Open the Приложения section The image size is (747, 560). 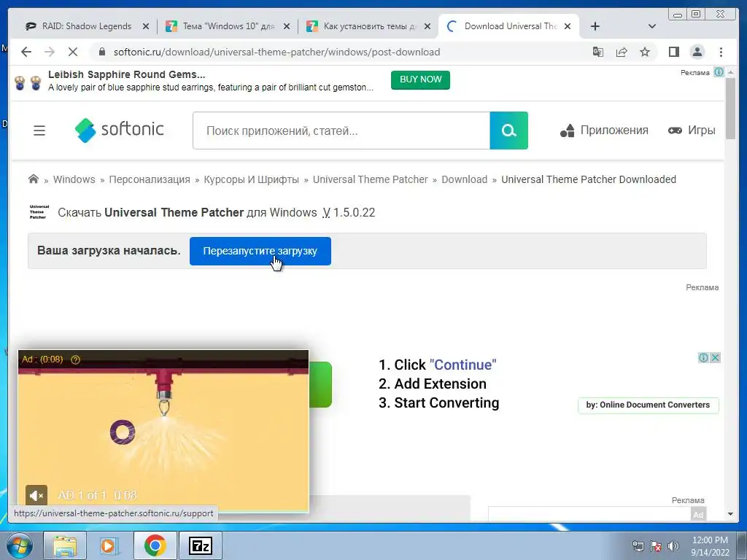pos(604,130)
